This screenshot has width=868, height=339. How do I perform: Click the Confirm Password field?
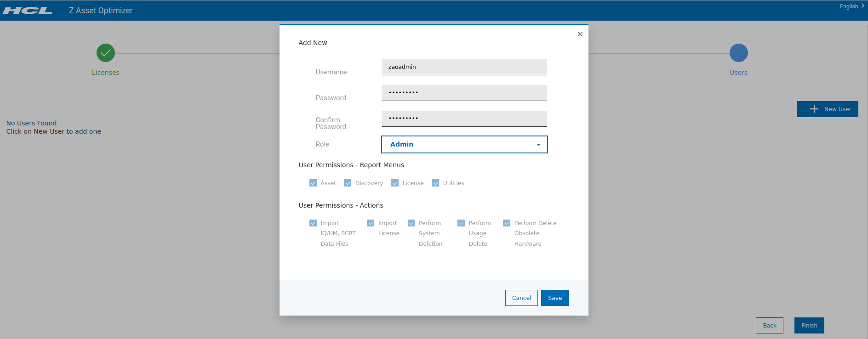click(x=464, y=119)
